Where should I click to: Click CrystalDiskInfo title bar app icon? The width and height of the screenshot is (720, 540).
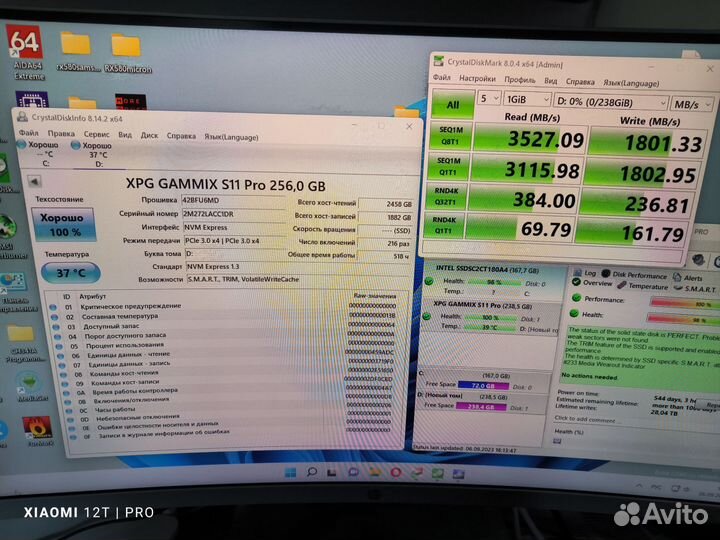tap(22, 117)
